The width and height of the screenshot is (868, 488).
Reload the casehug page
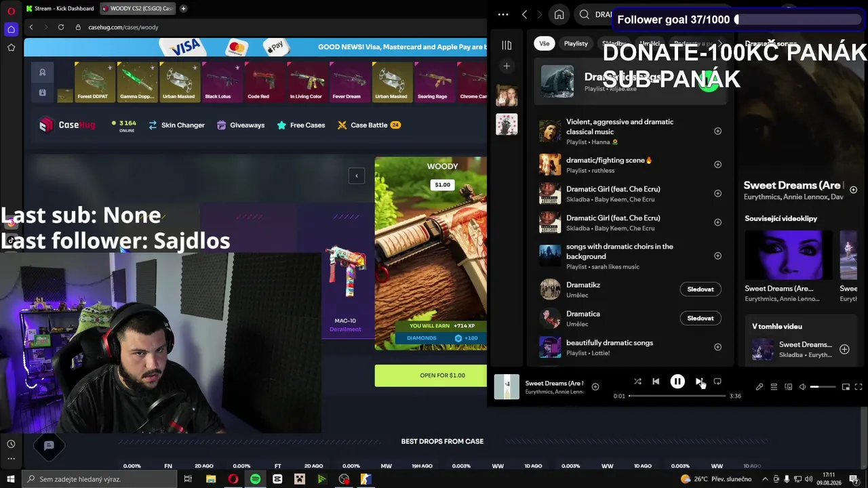(61, 27)
